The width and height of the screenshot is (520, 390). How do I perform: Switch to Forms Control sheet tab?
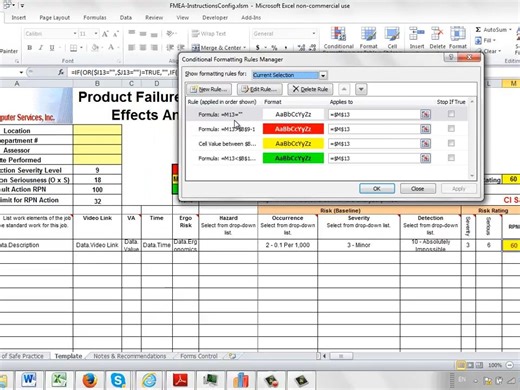199,356
